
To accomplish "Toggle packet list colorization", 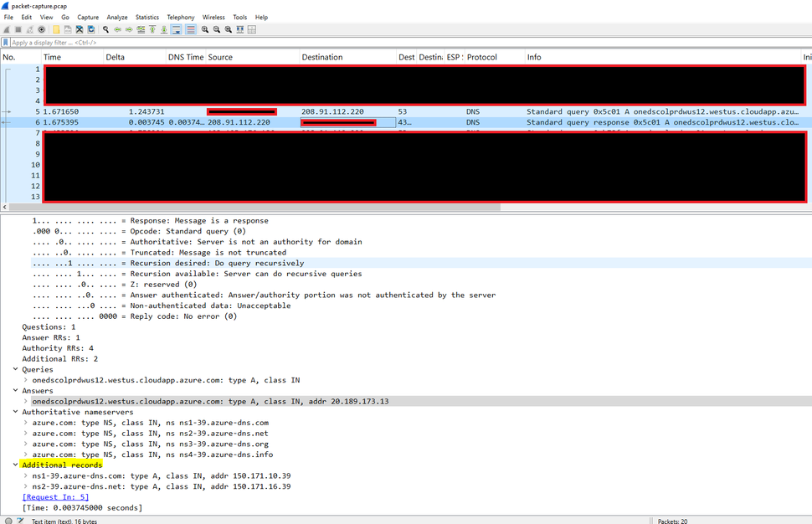I will coord(191,29).
